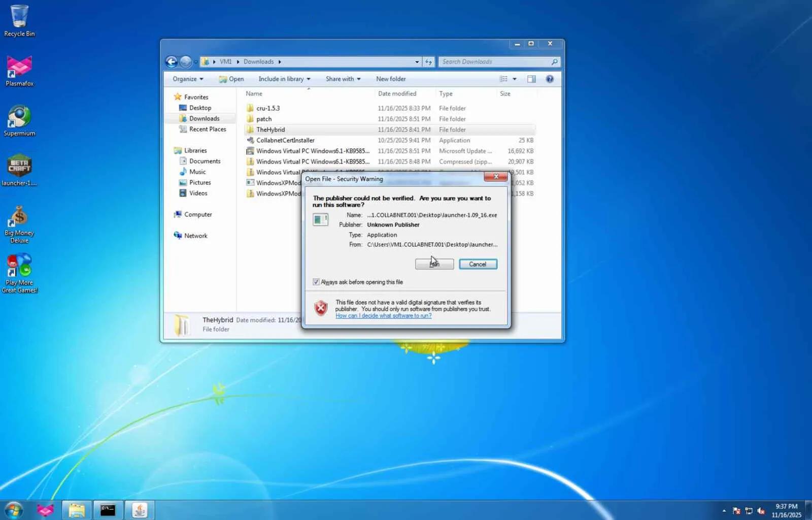Select the TheHybrid folder row
This screenshot has height=520, width=812.
tap(389, 129)
